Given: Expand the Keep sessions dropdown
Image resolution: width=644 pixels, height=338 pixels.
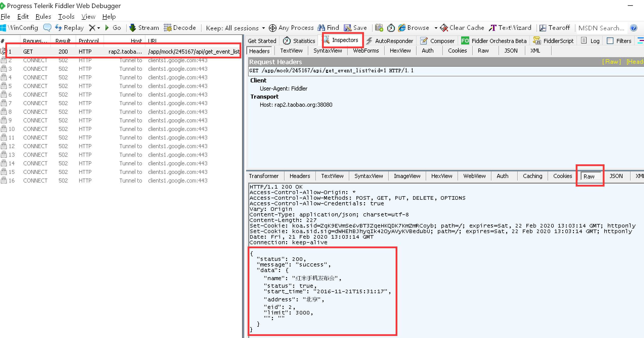Looking at the screenshot, I should (x=263, y=28).
